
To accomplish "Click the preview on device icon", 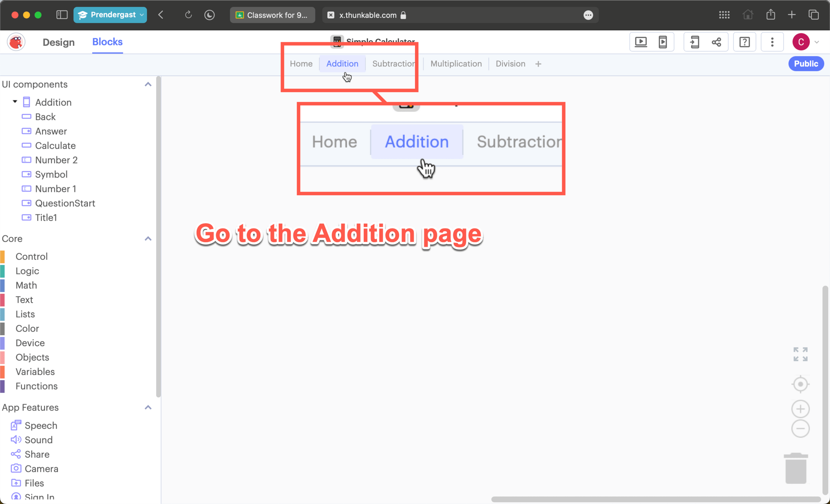I will (x=663, y=42).
